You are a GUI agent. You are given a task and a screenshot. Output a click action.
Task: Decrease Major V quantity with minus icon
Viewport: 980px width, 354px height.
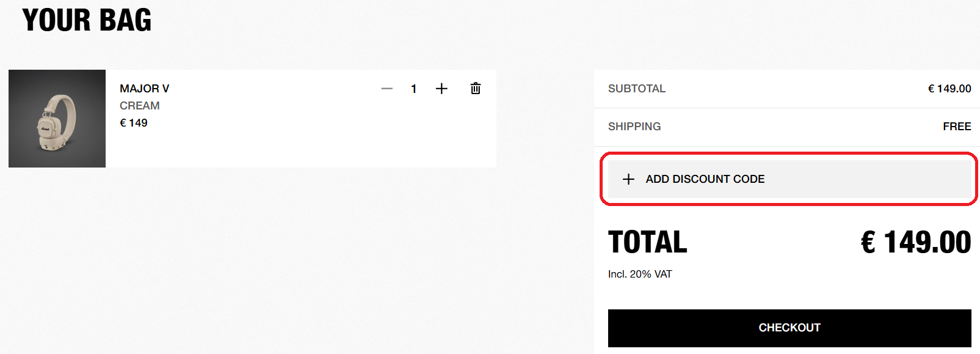pos(387,89)
